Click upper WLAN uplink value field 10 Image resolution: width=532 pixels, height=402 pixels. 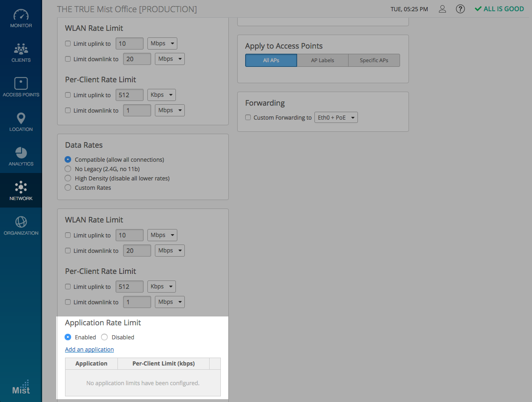129,43
